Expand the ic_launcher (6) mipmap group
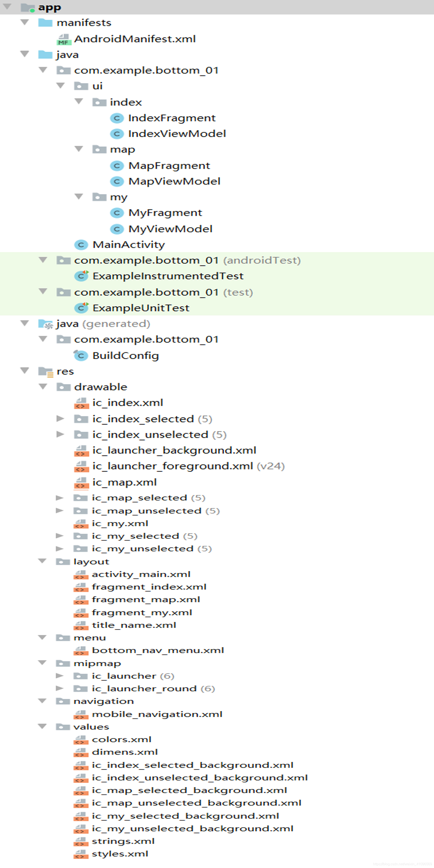Viewport: 434px width, 868px height. pos(60,676)
